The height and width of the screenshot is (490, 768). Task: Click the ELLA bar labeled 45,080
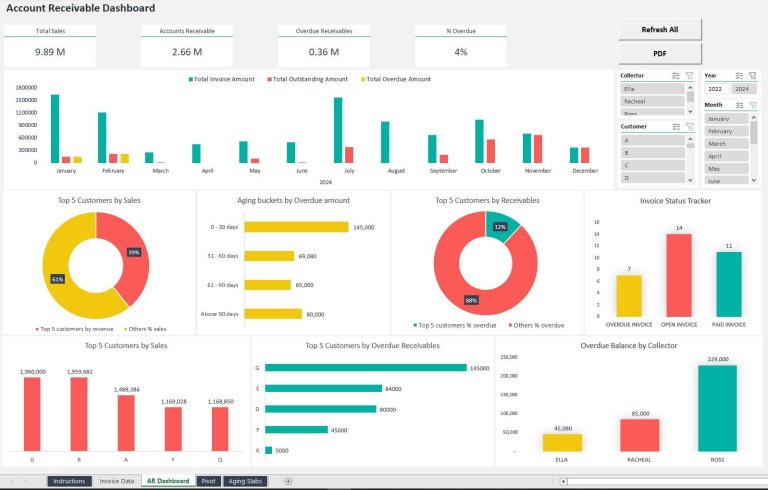coord(562,442)
